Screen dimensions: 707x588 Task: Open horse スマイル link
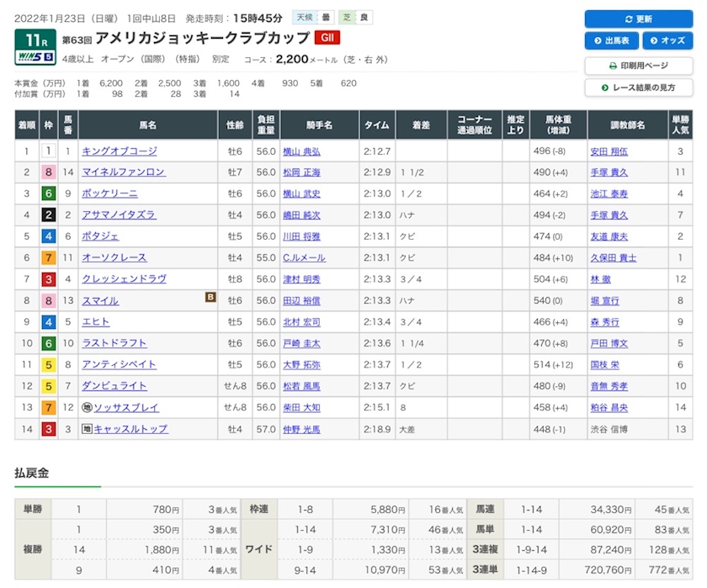pos(100,300)
